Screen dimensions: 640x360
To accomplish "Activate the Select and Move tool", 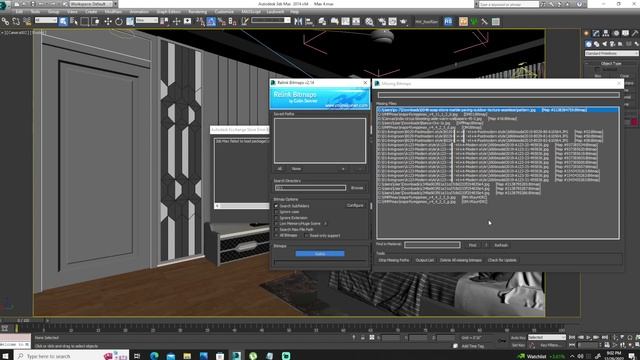I will [108, 22].
